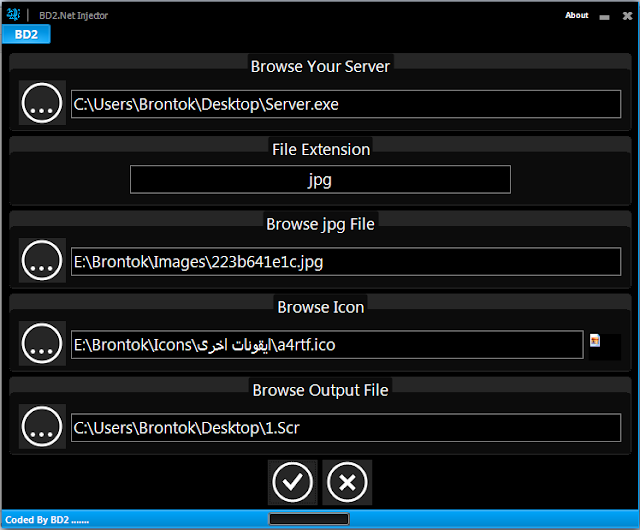
Task: Click the server path field Server.exe
Action: (346, 104)
